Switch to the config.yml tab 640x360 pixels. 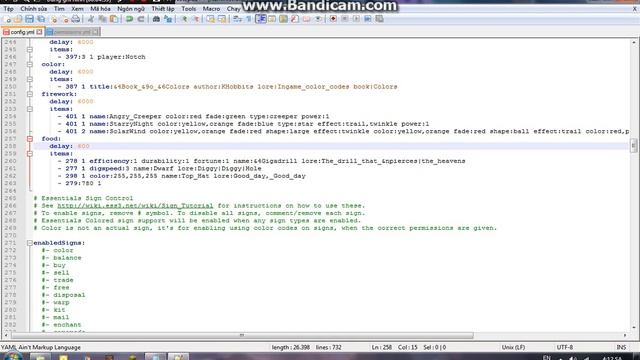click(x=22, y=32)
